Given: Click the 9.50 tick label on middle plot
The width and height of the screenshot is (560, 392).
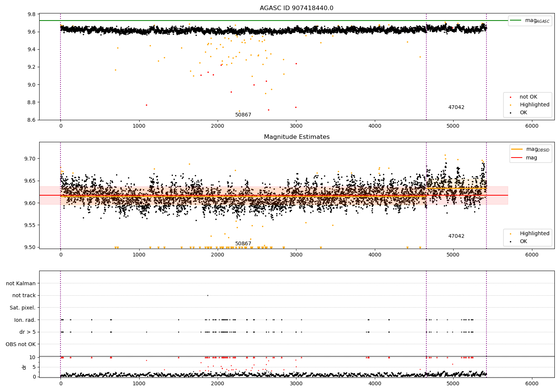Looking at the screenshot, I should pos(30,248).
